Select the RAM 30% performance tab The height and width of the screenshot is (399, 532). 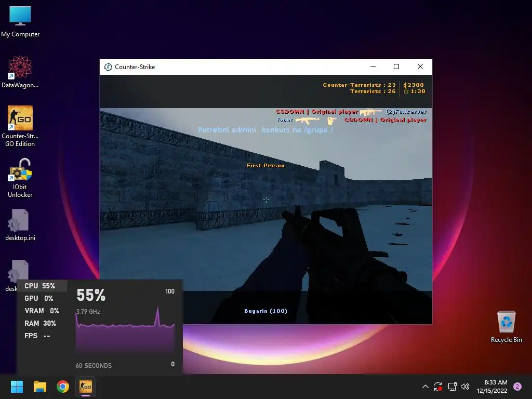42,323
